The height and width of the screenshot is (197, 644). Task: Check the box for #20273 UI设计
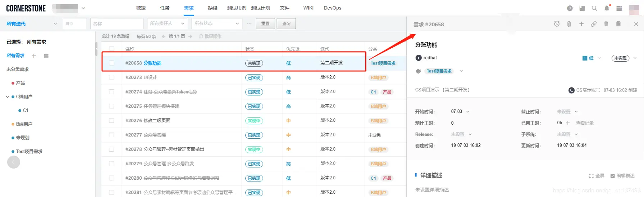[111, 77]
